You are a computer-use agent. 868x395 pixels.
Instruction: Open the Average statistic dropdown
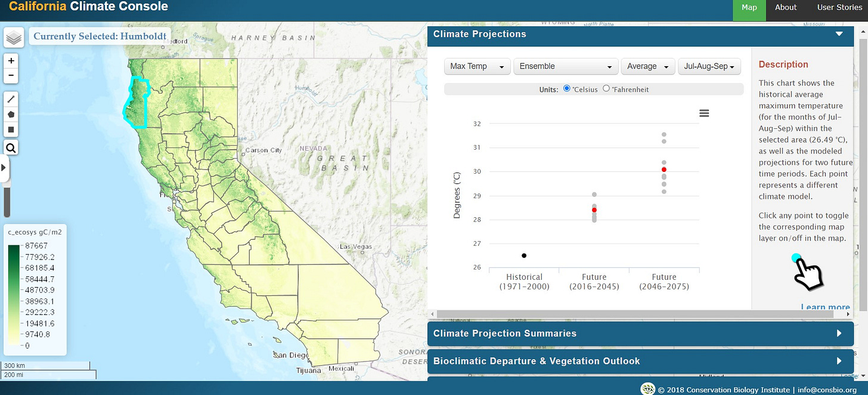click(x=647, y=66)
